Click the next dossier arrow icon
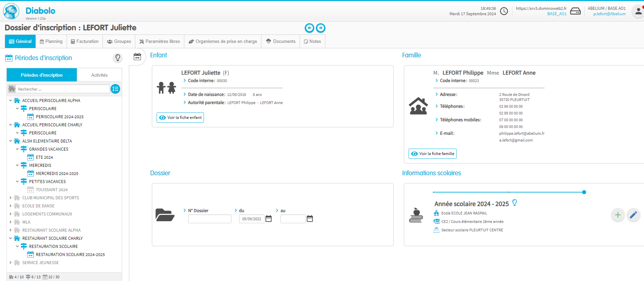Screen dimensions: 644x281 pyautogui.click(x=321, y=28)
